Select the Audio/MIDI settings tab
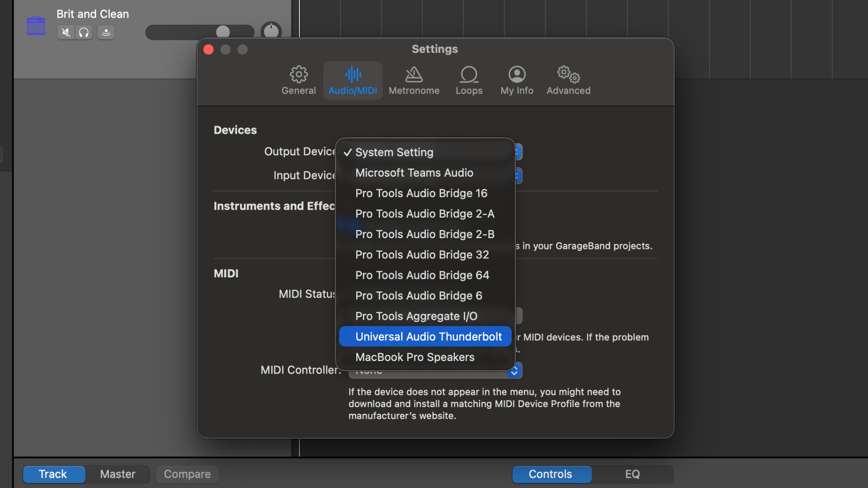Screen dimensions: 868x488 (x=353, y=80)
